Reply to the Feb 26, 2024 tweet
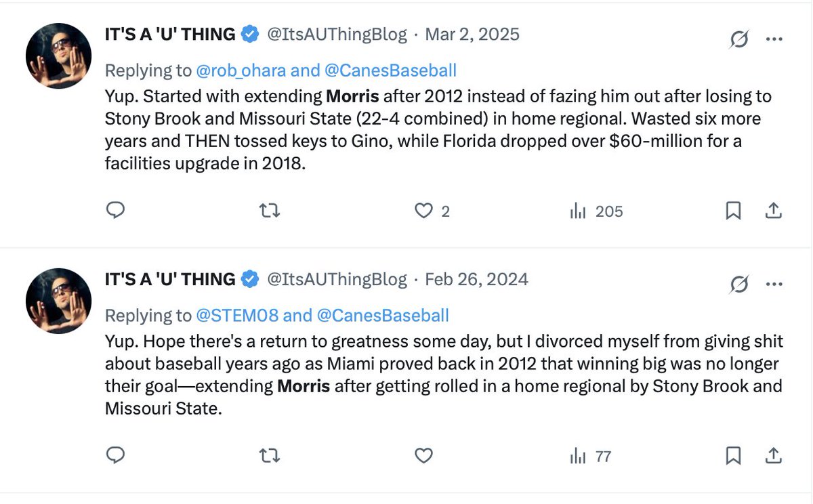813x504 pixels. [x=116, y=456]
